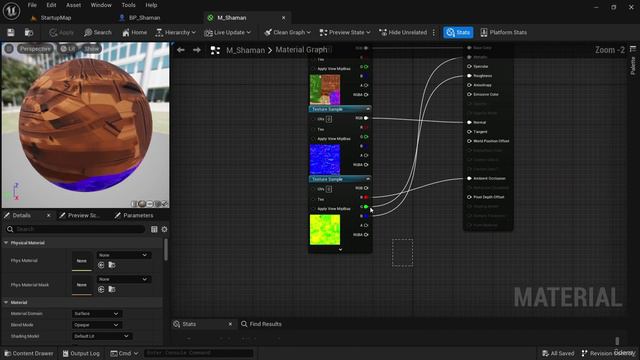The width and height of the screenshot is (640, 360).
Task: Open the Phys Material Mask asset dropdown
Action: pyautogui.click(x=124, y=279)
